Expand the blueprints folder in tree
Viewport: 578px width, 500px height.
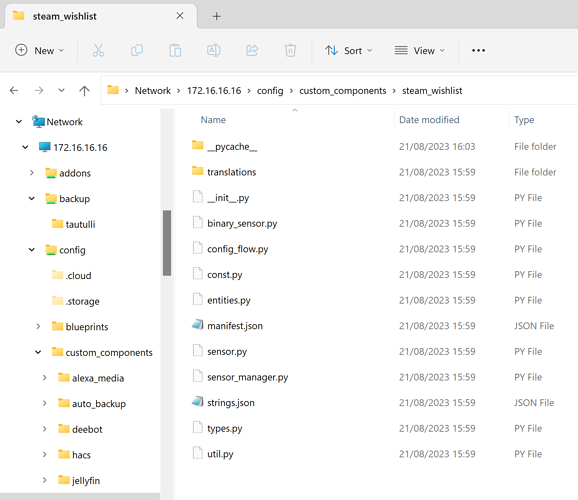(x=38, y=326)
